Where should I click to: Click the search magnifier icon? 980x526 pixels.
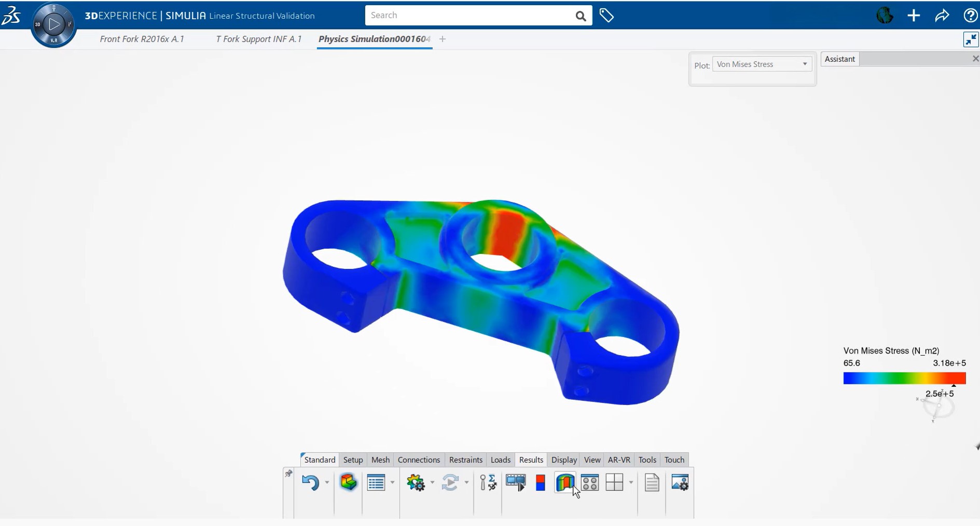coord(581,16)
